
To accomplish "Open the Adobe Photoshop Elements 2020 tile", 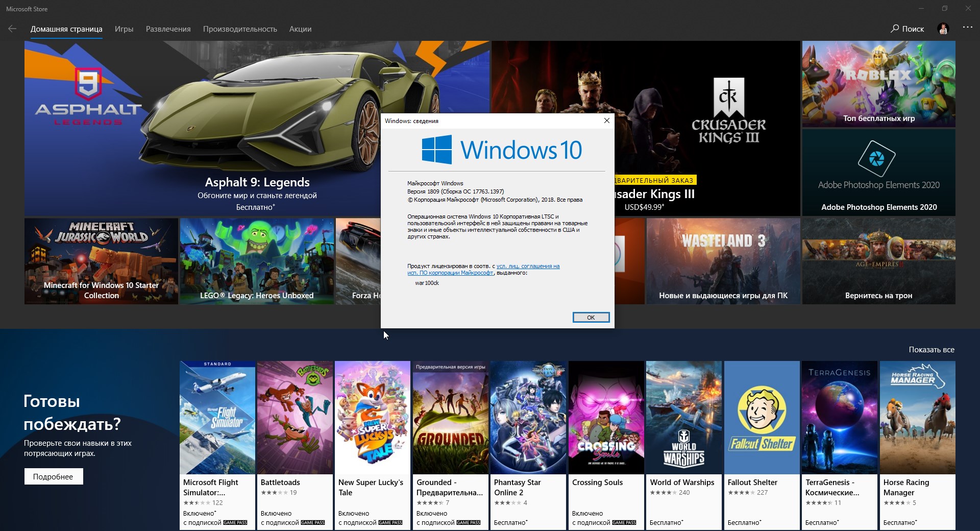I will tap(878, 173).
